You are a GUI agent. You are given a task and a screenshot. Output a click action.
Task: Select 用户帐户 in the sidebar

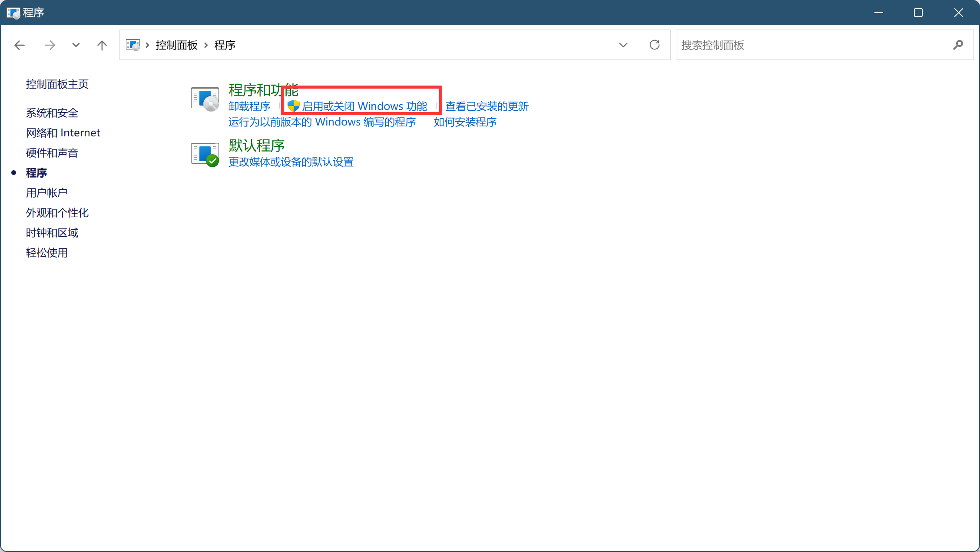47,193
